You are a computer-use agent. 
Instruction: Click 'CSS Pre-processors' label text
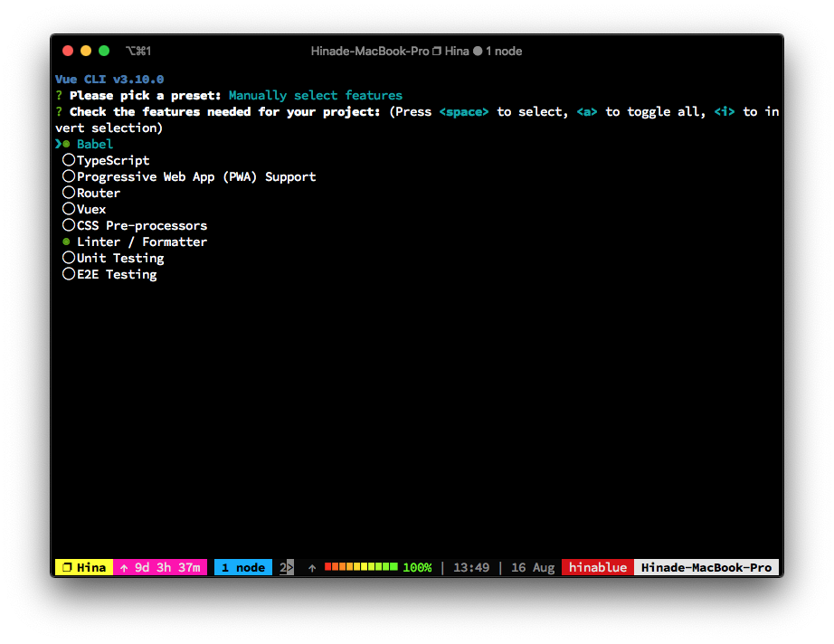point(142,226)
